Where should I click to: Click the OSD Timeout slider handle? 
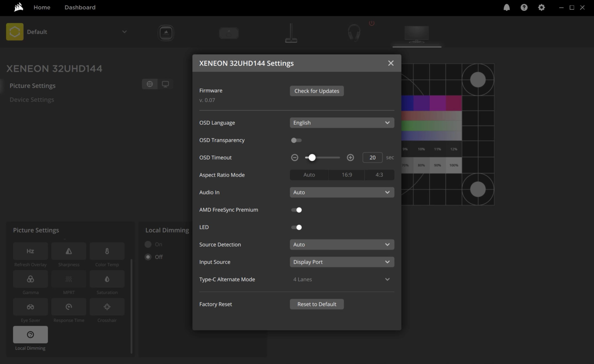(x=312, y=158)
